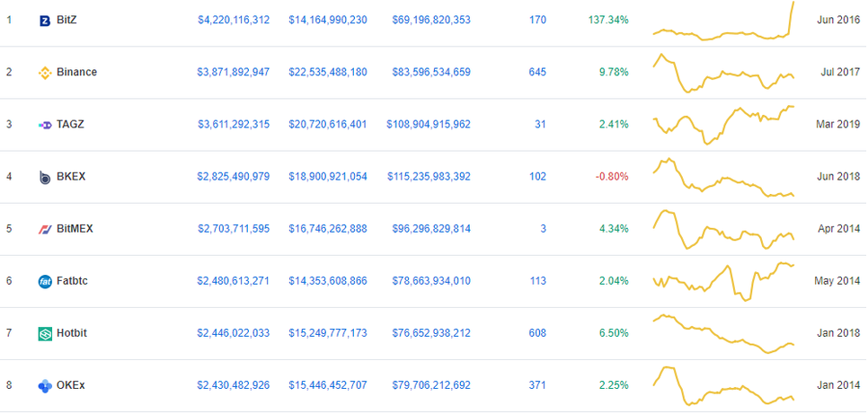Open the TAGZ volume sparkline chart
868x414 pixels.
pos(724,125)
